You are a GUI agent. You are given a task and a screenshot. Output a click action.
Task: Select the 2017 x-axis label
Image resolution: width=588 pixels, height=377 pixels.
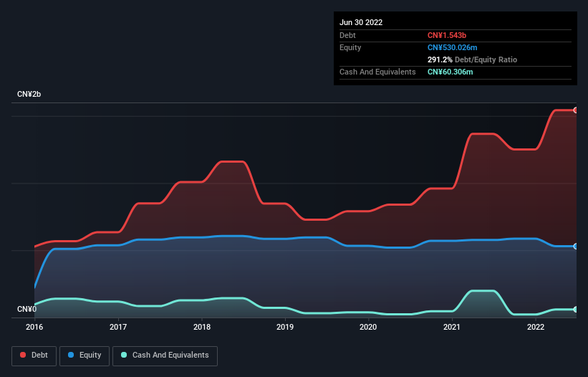[118, 327]
